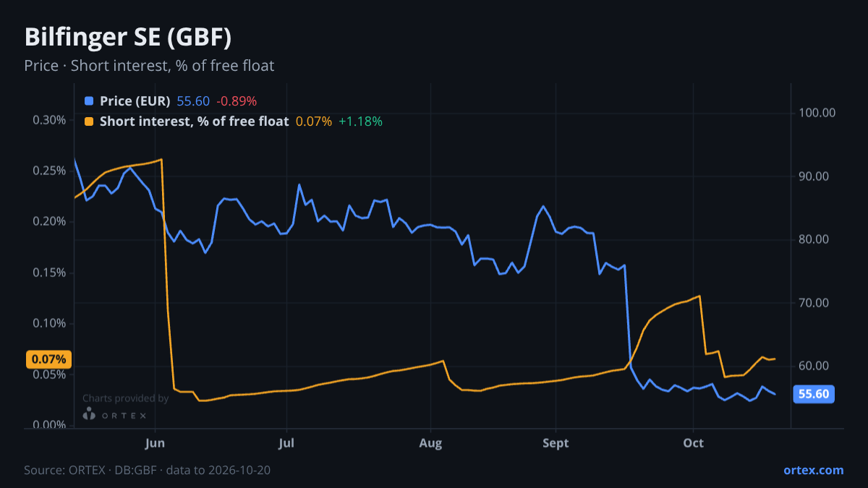Click the blue Price (EUR) legend swatch
Screen dimensions: 868x488
[89, 101]
